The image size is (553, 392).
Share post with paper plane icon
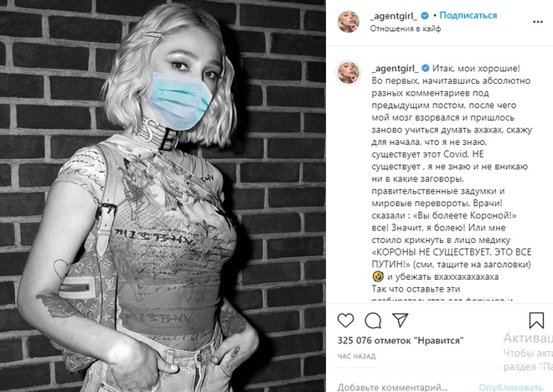tap(401, 320)
